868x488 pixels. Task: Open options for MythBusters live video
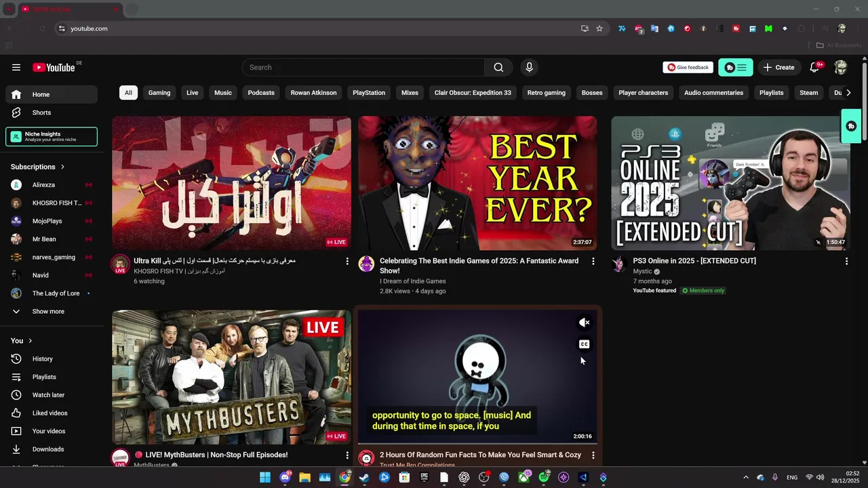[347, 455]
